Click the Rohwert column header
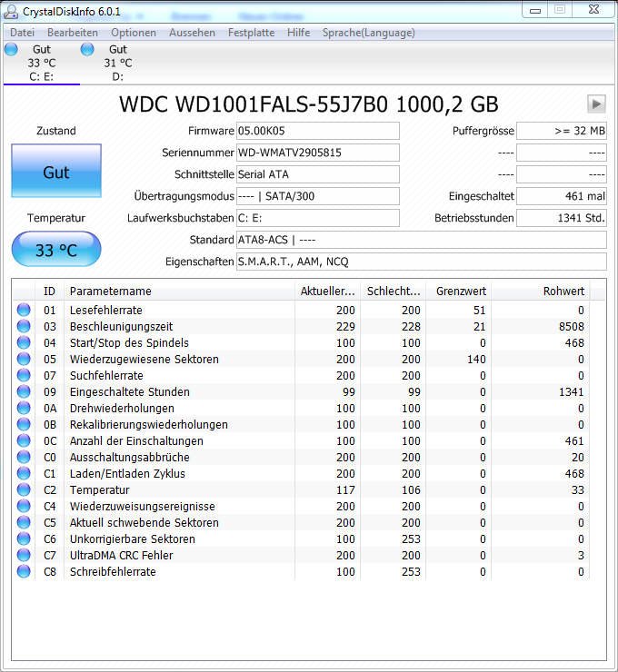 point(541,291)
